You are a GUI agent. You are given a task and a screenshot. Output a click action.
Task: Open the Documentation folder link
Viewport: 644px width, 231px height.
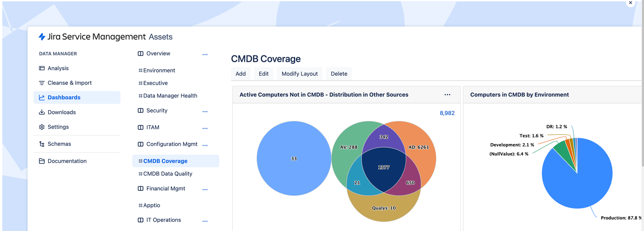click(x=67, y=161)
